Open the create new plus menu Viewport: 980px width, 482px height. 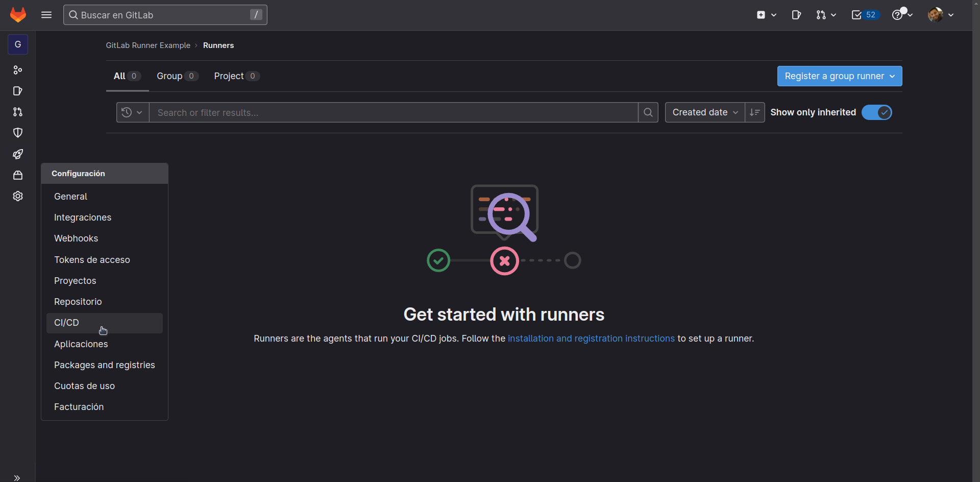click(766, 15)
